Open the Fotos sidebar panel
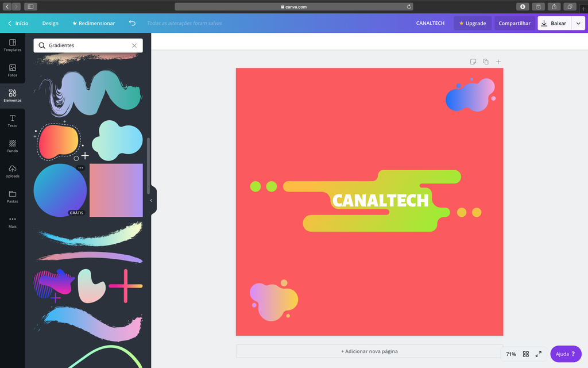The image size is (588, 368). pyautogui.click(x=13, y=70)
